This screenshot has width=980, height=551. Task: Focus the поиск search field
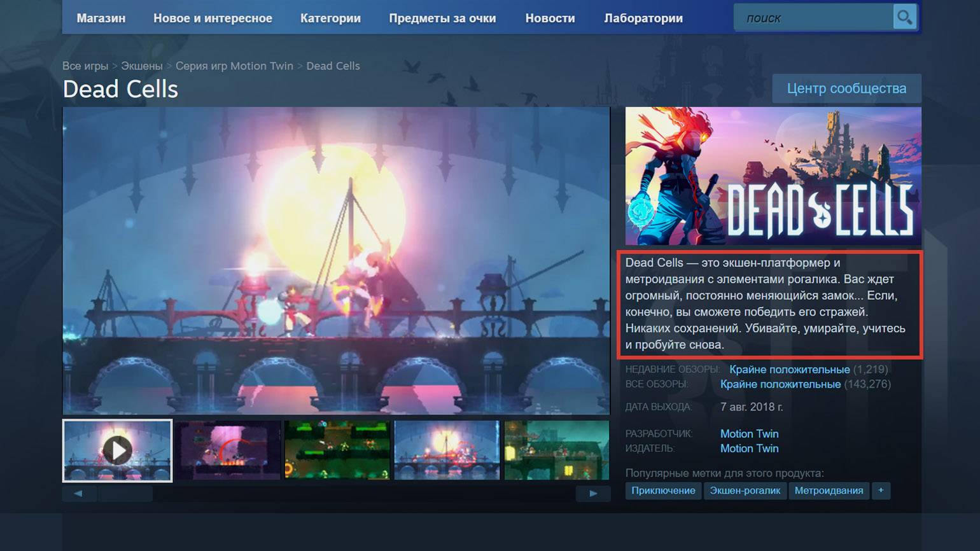(813, 18)
